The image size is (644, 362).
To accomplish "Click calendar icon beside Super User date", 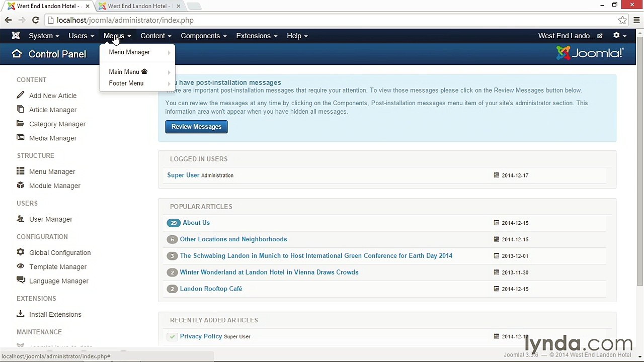I will pos(497,175).
